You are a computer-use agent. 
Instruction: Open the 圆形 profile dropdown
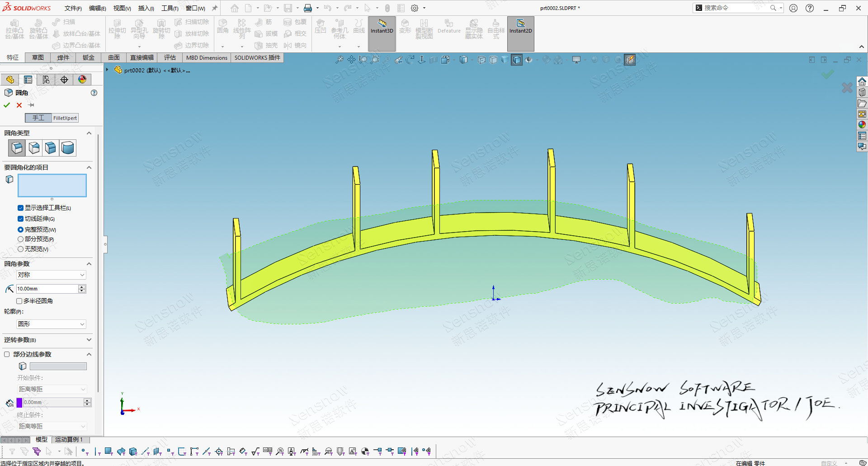51,324
